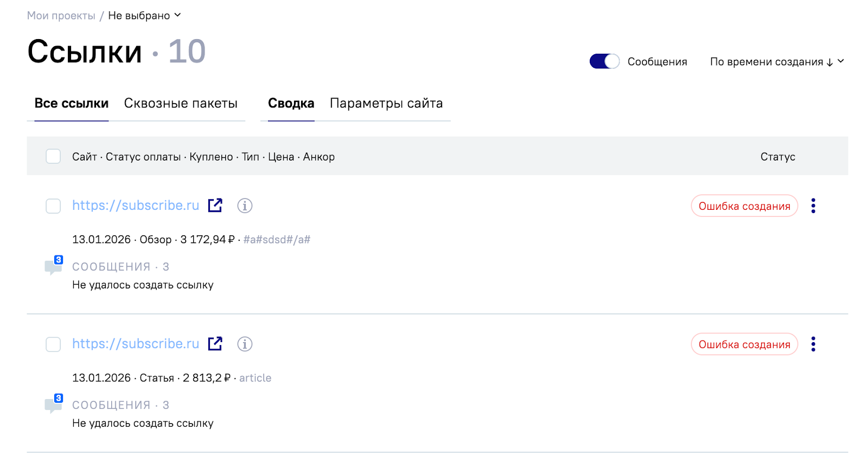Toggle the Сообщения switch off
The image size is (868, 456).
(x=604, y=61)
